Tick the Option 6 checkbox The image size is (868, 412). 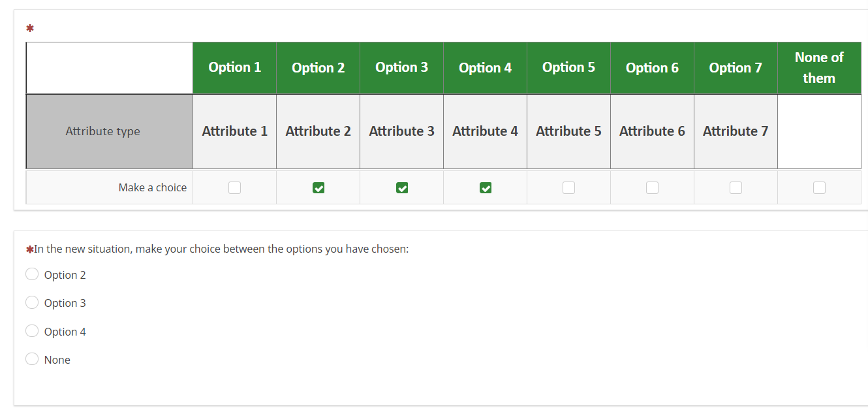(x=653, y=188)
